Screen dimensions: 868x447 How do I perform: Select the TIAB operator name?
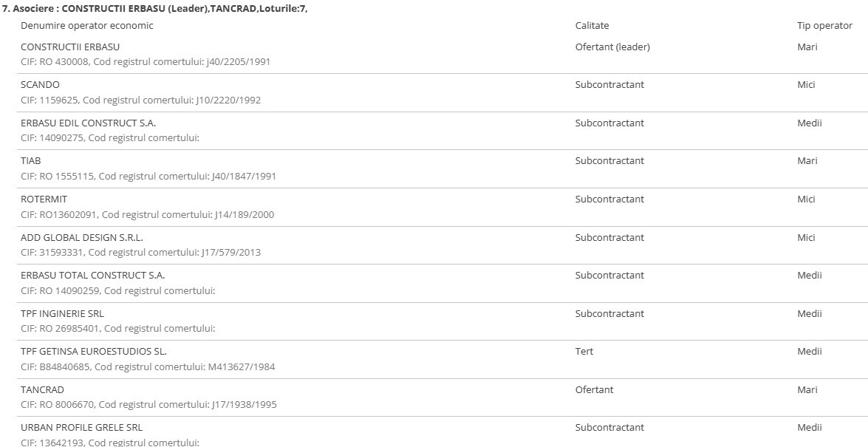tap(30, 160)
